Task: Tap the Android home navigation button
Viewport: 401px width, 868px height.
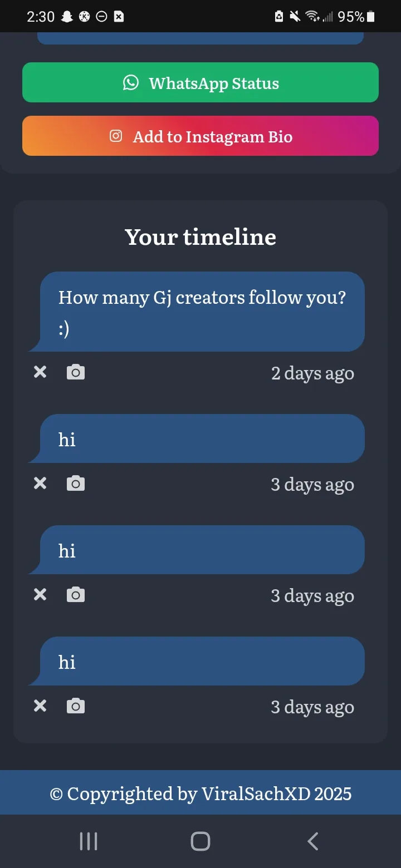Action: coord(200,841)
